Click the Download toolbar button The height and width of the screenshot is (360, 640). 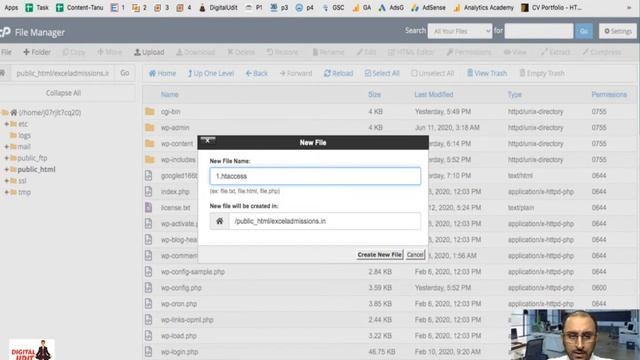tap(196, 52)
